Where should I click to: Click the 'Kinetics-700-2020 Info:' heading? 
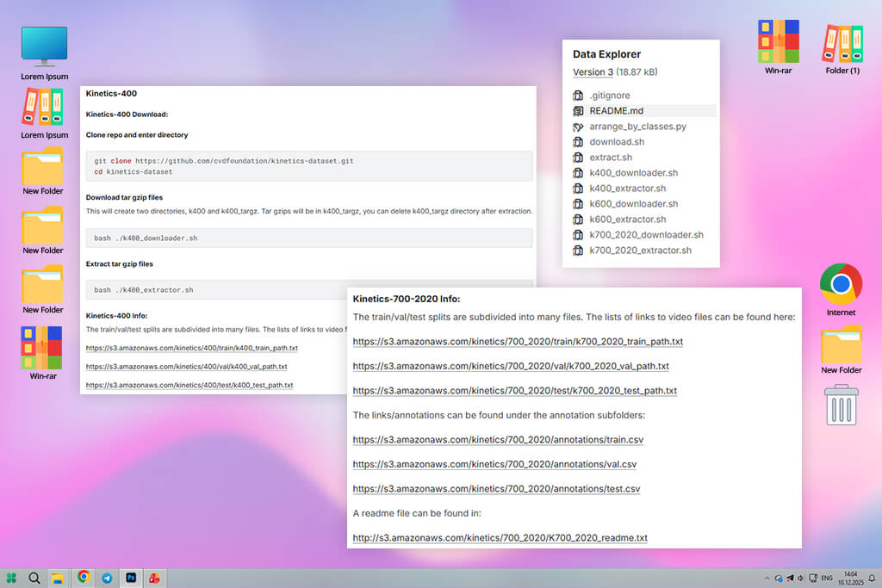[x=407, y=299]
